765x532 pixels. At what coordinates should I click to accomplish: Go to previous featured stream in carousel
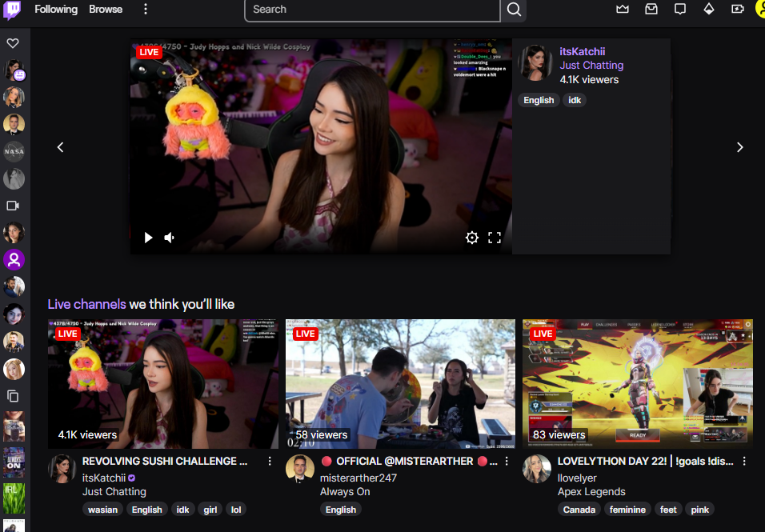61,147
